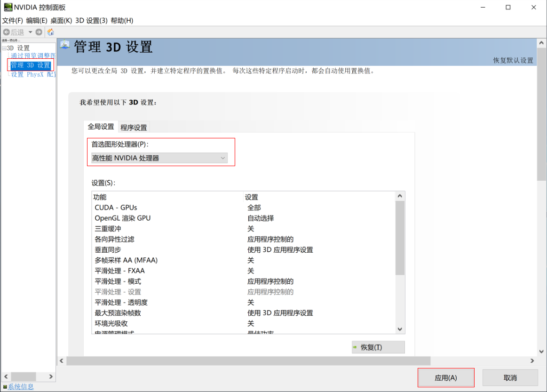
Task: Click the Back arrow icon in toolbar
Action: [x=6, y=32]
